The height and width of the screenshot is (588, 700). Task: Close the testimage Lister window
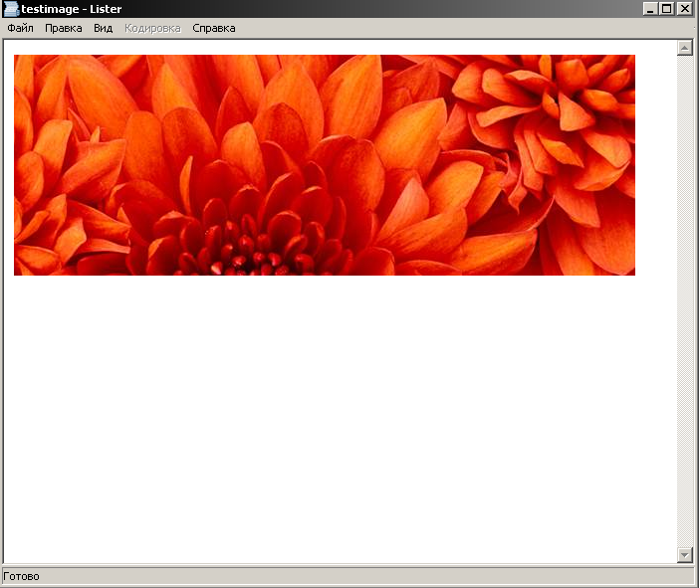(683, 9)
